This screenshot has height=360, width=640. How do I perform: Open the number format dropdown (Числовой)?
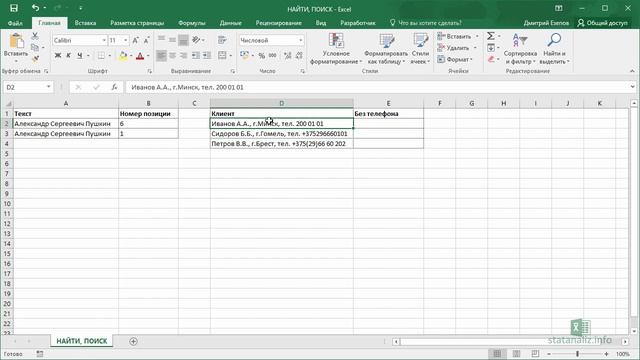pos(301,40)
